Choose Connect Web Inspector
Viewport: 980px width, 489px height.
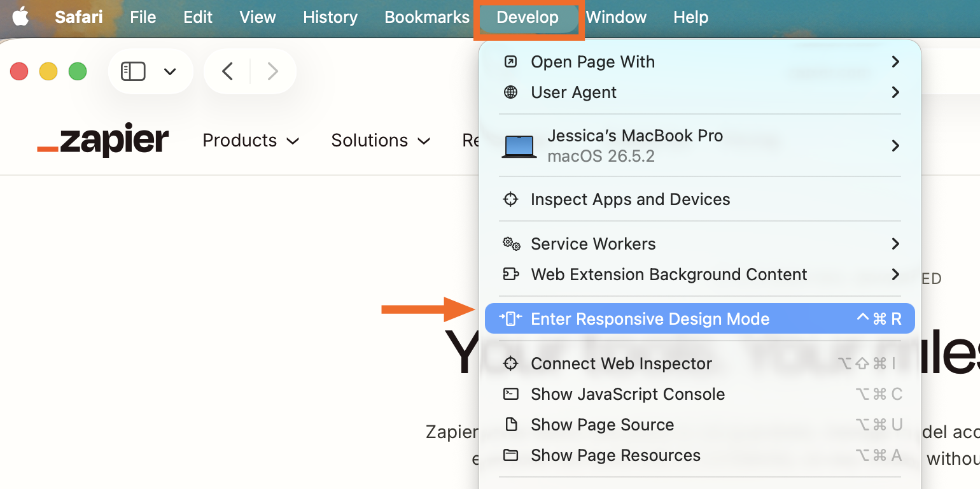700,364
